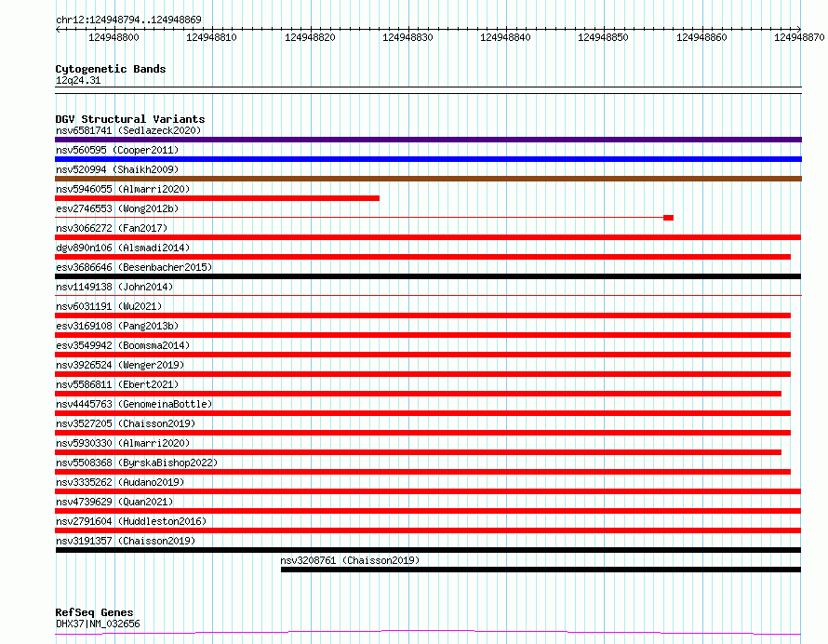Click ruler position 124948840
Viewport: 828px width, 644px height.
pyautogui.click(x=505, y=37)
